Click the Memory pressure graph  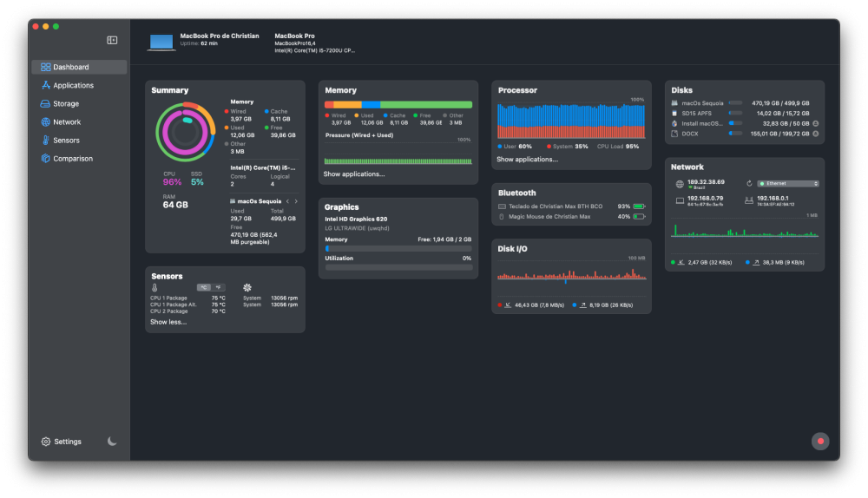(398, 154)
